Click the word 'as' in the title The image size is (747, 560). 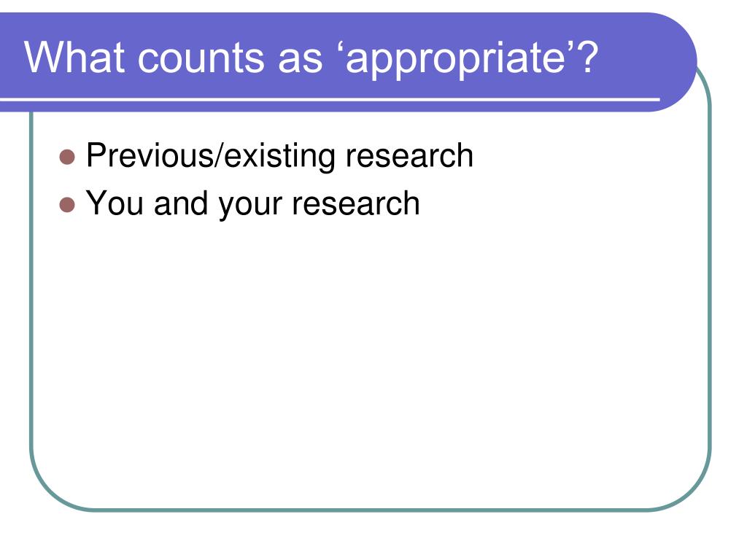299,57
